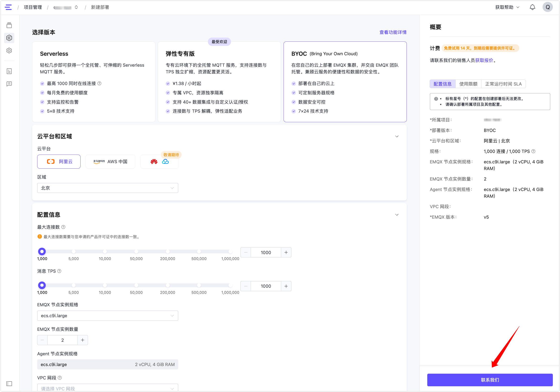Open the Q user avatar
Viewport: 560px width, 392px height.
click(548, 7)
